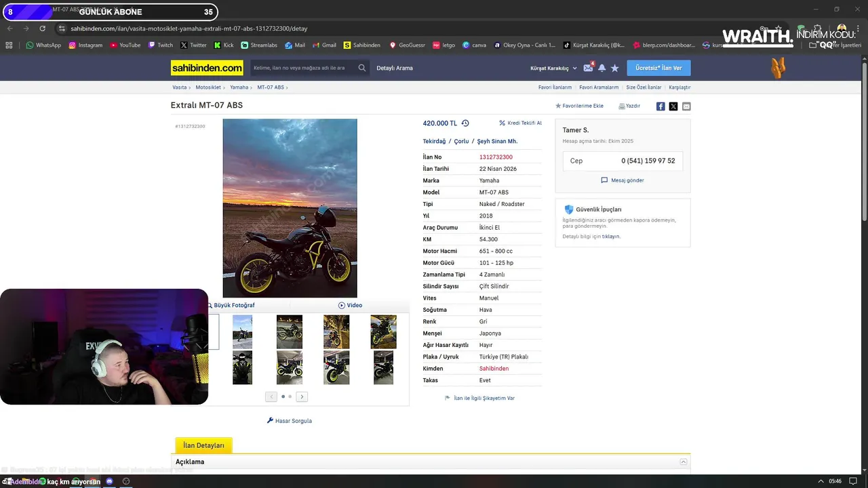This screenshot has height=488, width=868.
Task: Open the messages envelope icon
Action: 588,68
